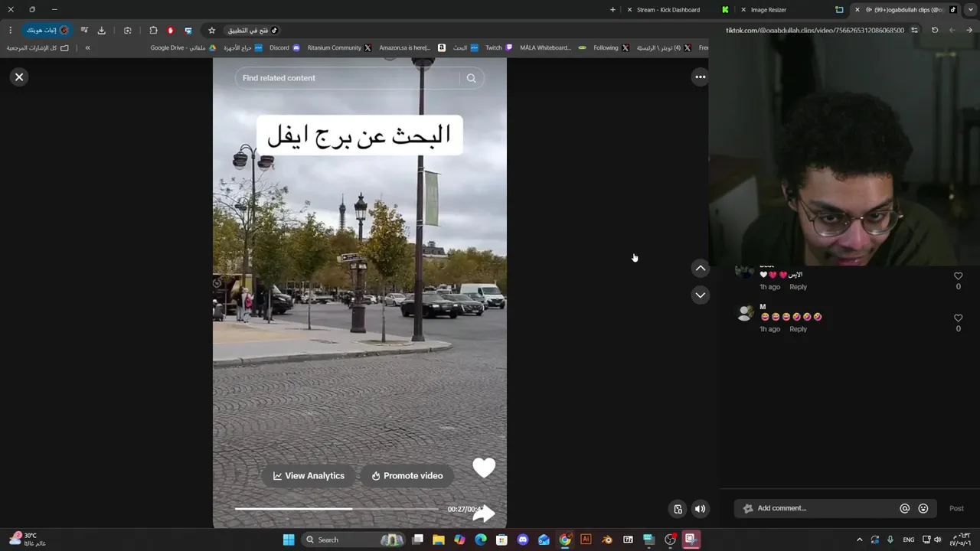Switch ENG input language
The image size is (980, 551).
909,540
